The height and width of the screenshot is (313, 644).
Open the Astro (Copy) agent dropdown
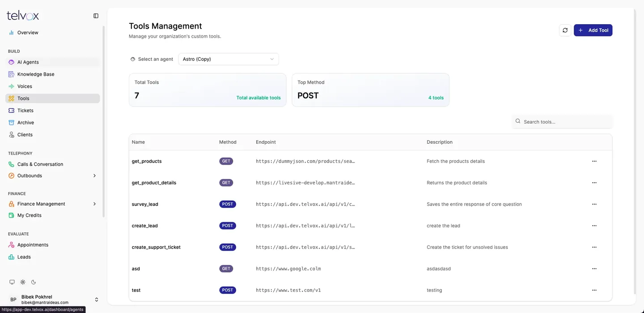[x=229, y=59]
